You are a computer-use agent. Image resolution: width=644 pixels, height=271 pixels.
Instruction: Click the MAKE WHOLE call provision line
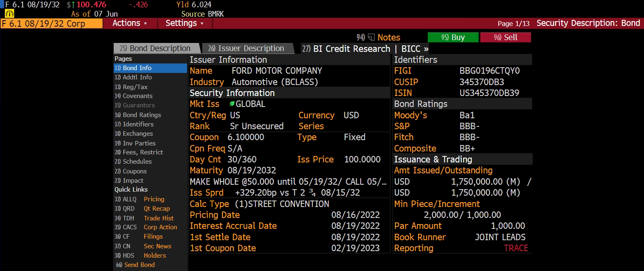(x=288, y=182)
